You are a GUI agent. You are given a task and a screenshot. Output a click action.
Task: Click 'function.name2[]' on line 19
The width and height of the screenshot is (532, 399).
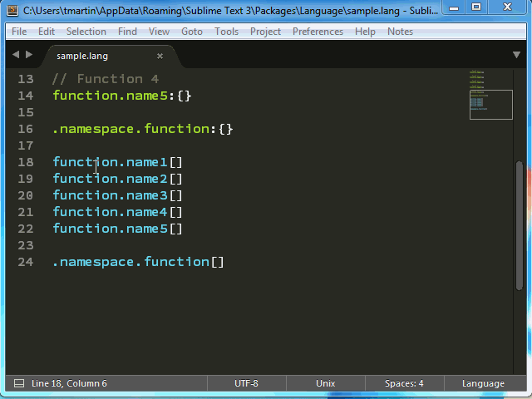coord(117,179)
